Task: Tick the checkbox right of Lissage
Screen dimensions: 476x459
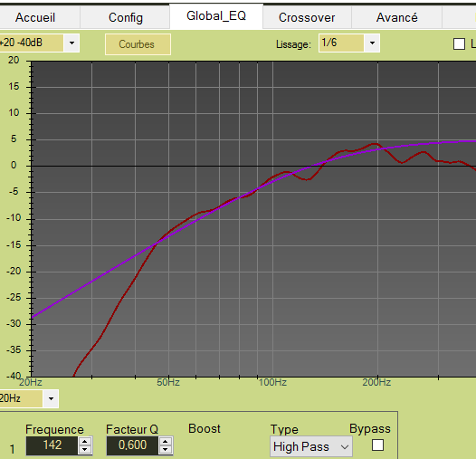Action: [459, 44]
